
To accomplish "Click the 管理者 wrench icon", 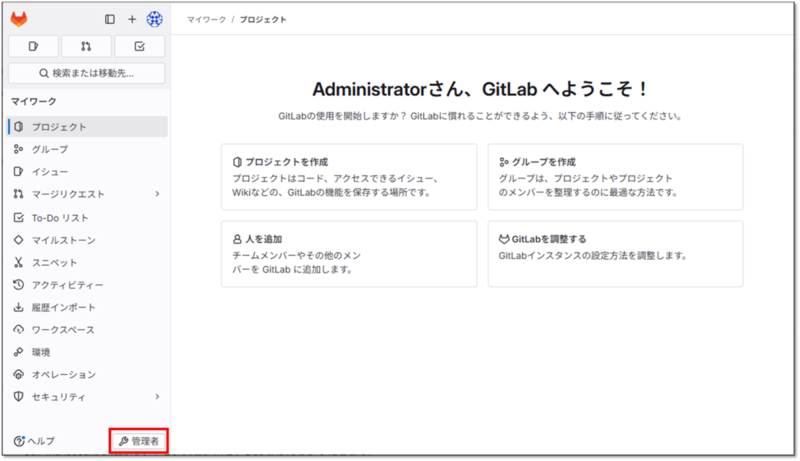I will click(123, 442).
